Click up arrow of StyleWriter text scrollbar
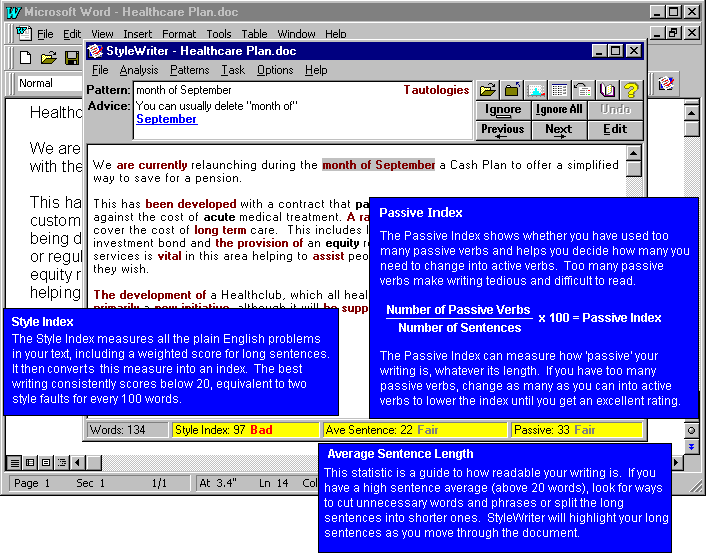The image size is (707, 554). pos(634,153)
